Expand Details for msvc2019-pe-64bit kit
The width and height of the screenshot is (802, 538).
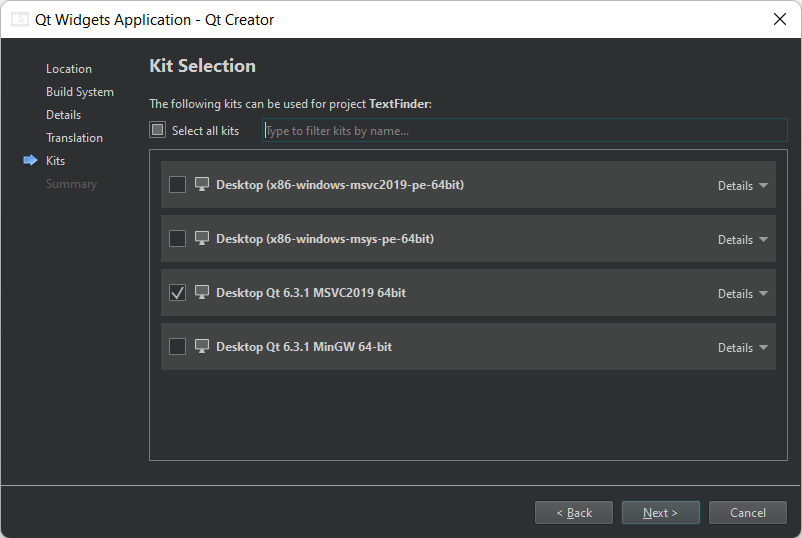[x=742, y=186]
